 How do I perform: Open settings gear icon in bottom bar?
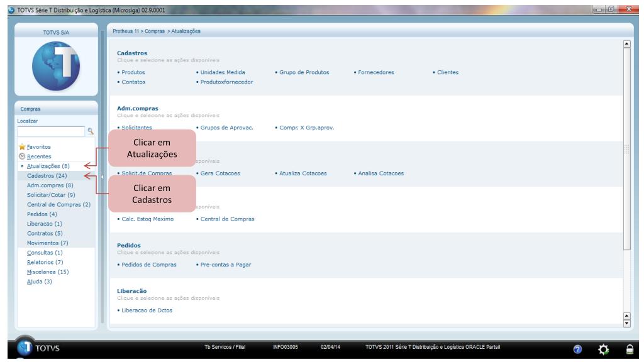pyautogui.click(x=603, y=349)
